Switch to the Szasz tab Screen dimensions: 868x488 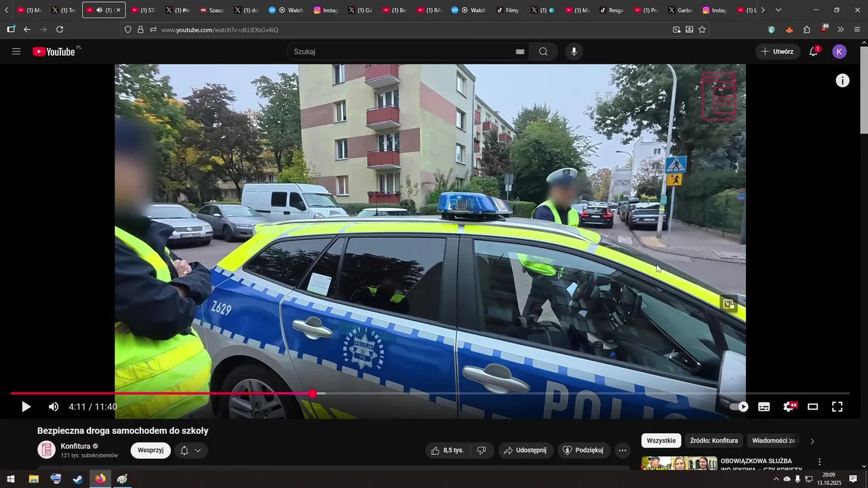213,10
